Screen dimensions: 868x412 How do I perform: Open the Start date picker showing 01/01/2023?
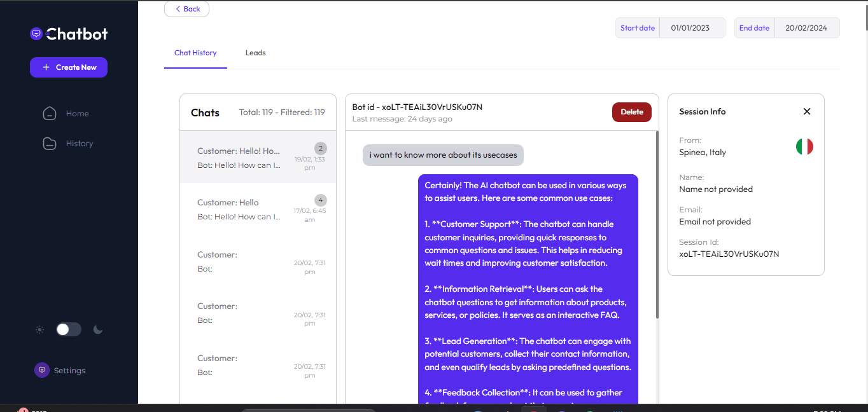coord(692,27)
